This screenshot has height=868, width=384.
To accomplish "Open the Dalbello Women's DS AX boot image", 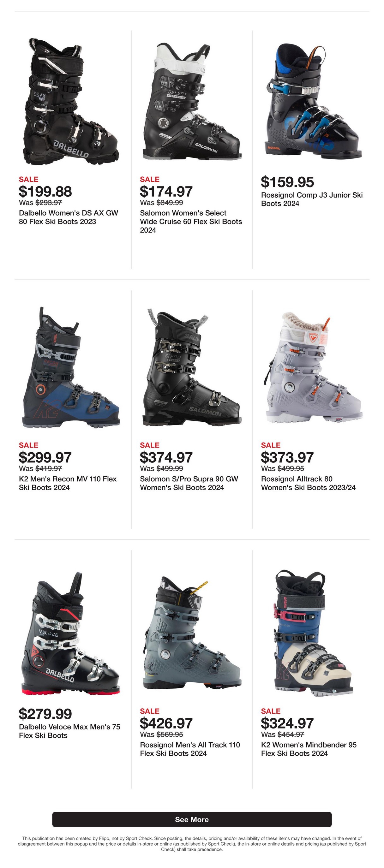I will 71,101.
